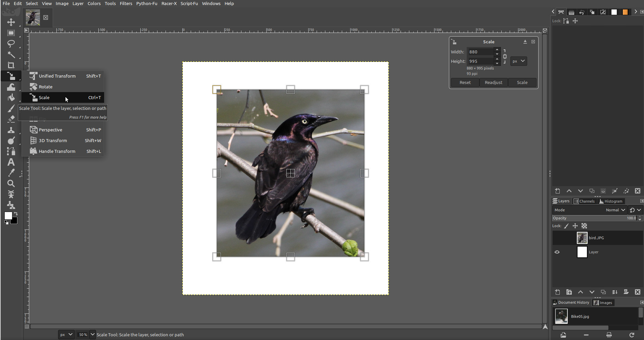Switch to the Channels tab

(584, 201)
